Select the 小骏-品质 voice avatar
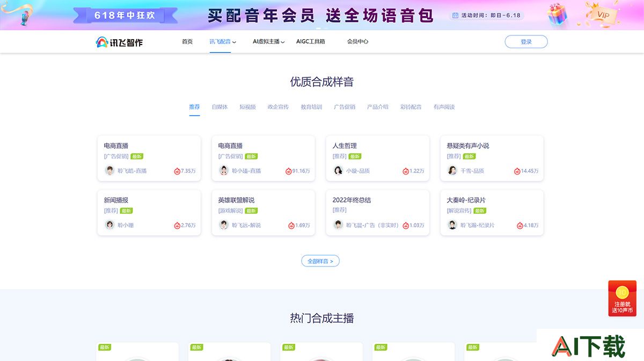Image resolution: width=644 pixels, height=361 pixels. click(338, 170)
